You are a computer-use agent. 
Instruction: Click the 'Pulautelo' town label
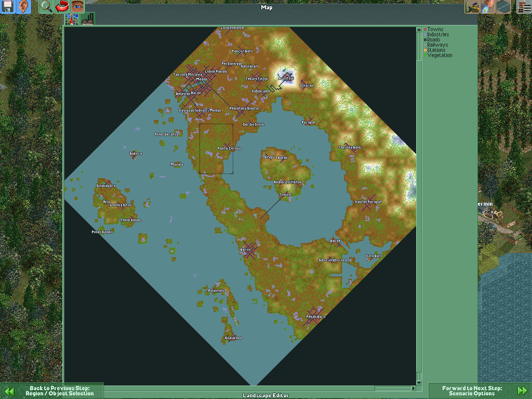pyautogui.click(x=216, y=290)
